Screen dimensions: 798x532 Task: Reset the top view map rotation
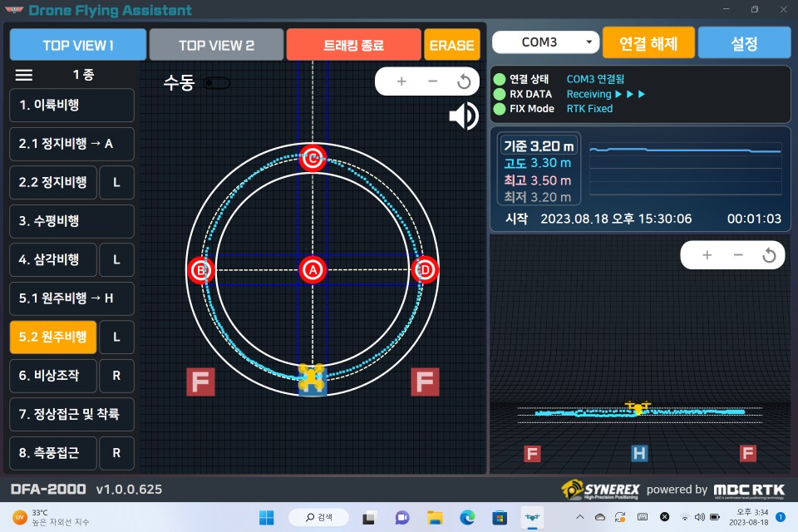(x=464, y=81)
